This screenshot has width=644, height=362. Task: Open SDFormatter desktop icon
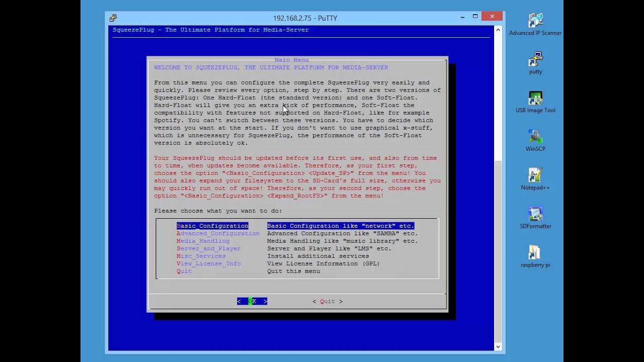pyautogui.click(x=535, y=218)
